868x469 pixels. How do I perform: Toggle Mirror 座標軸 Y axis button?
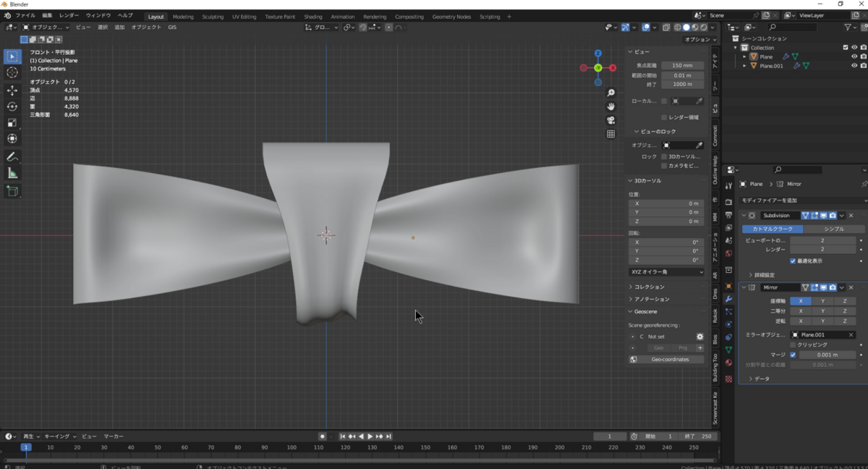[x=822, y=301]
